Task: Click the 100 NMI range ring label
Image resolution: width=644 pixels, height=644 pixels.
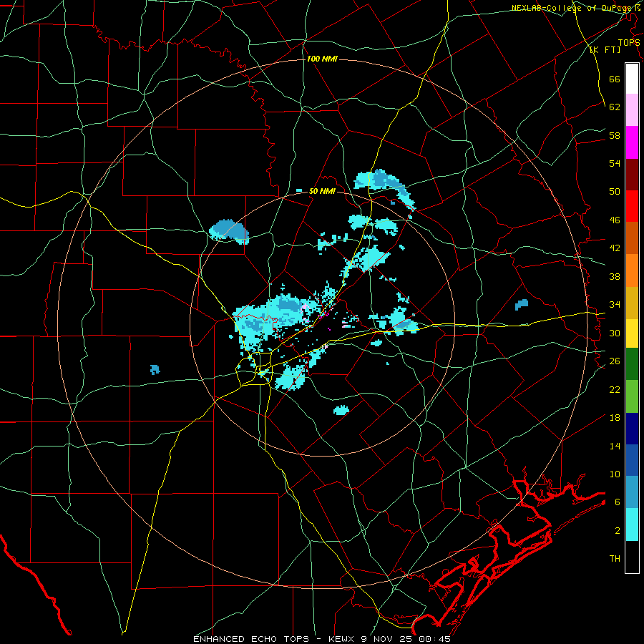Action: tap(322, 59)
